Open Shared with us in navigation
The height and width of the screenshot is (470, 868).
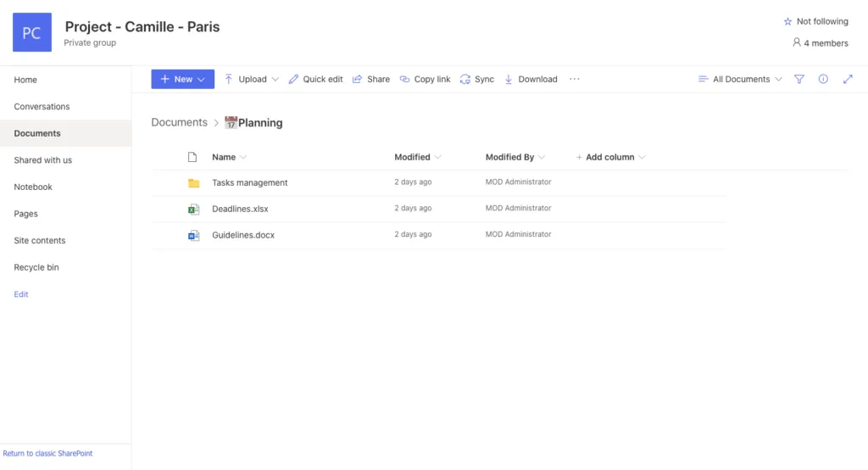42,160
